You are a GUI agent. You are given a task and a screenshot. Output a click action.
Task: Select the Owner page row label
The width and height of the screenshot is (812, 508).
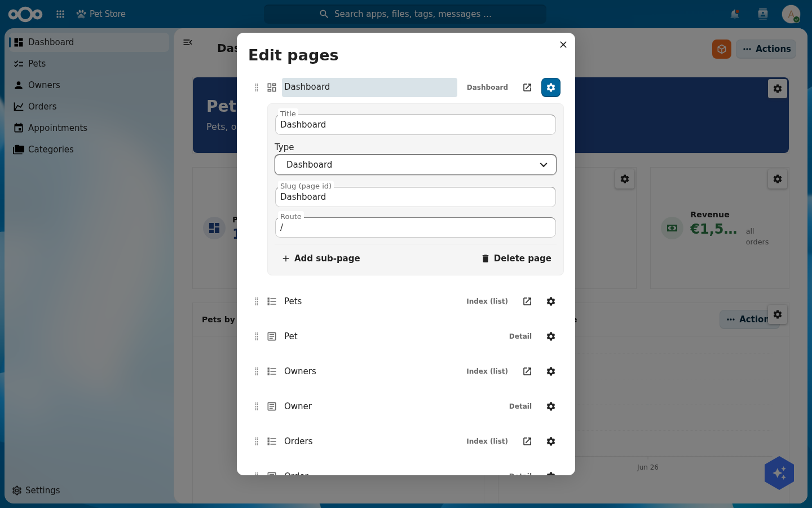298,406
